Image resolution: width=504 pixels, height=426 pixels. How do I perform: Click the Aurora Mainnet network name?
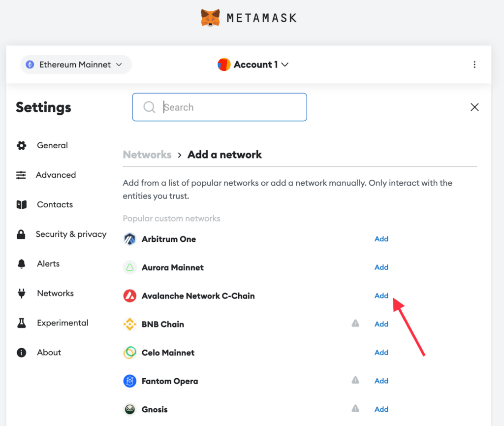[x=173, y=267]
